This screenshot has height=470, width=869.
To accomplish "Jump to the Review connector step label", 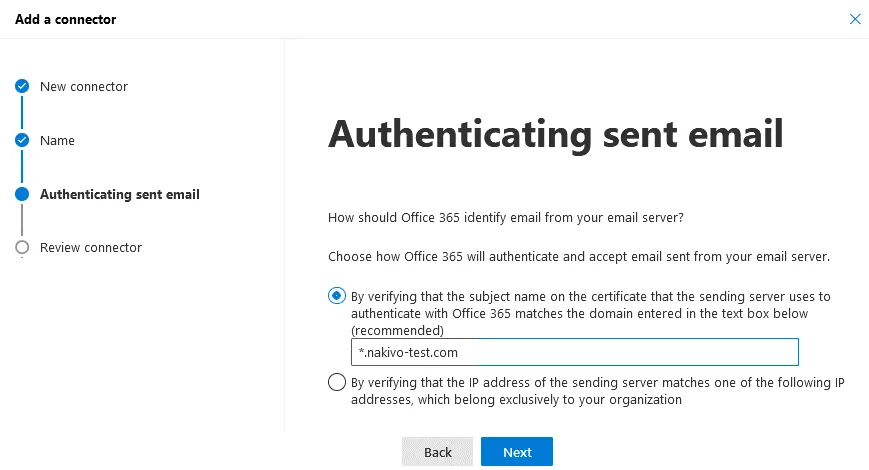I will (x=91, y=248).
